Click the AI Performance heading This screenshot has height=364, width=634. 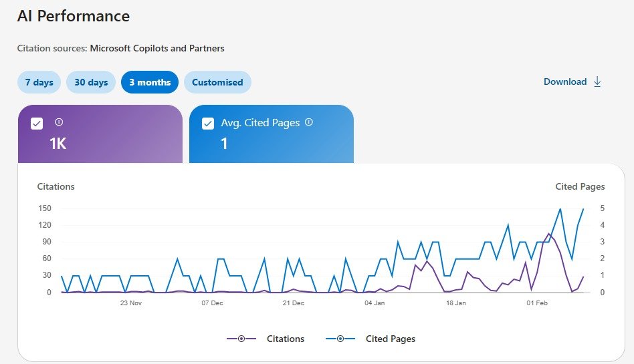click(x=74, y=16)
